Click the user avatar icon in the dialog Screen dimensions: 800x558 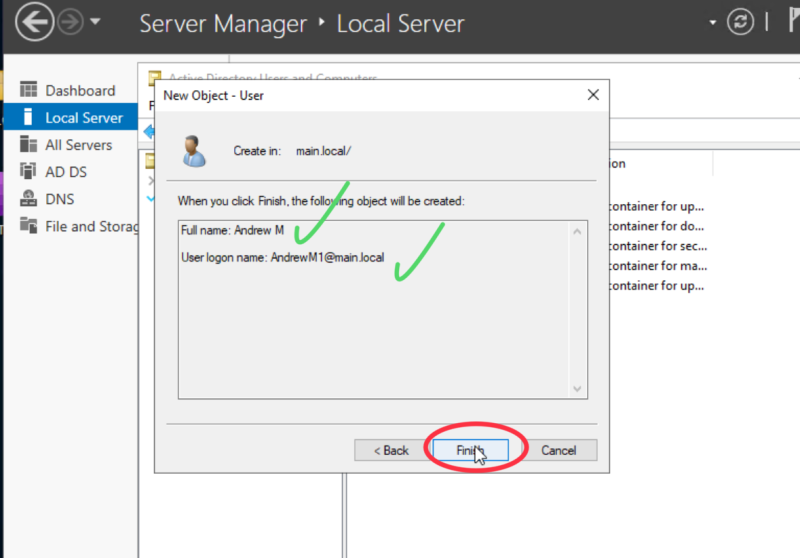coord(193,150)
